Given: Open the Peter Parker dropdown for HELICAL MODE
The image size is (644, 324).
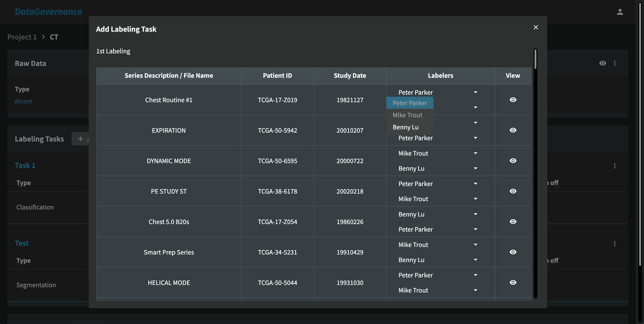Looking at the screenshot, I should [x=475, y=275].
